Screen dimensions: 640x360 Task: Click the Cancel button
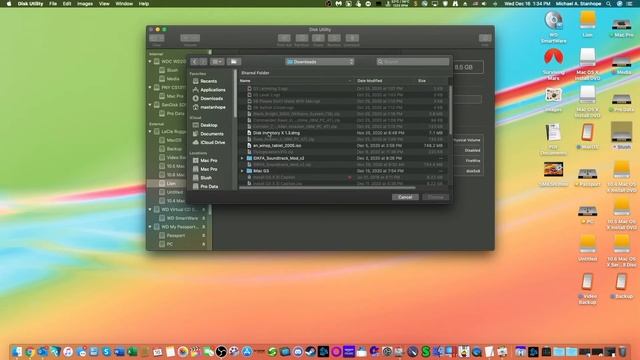click(x=405, y=197)
